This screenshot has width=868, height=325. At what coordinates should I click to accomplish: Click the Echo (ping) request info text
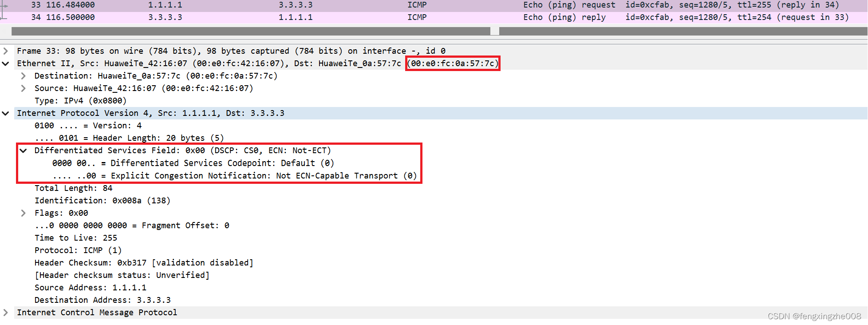pyautogui.click(x=569, y=5)
